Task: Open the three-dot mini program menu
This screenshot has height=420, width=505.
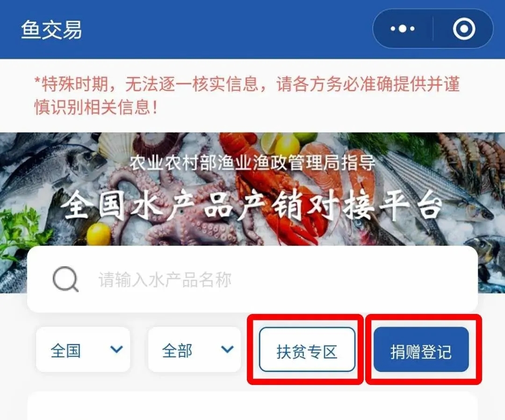Action: click(402, 28)
